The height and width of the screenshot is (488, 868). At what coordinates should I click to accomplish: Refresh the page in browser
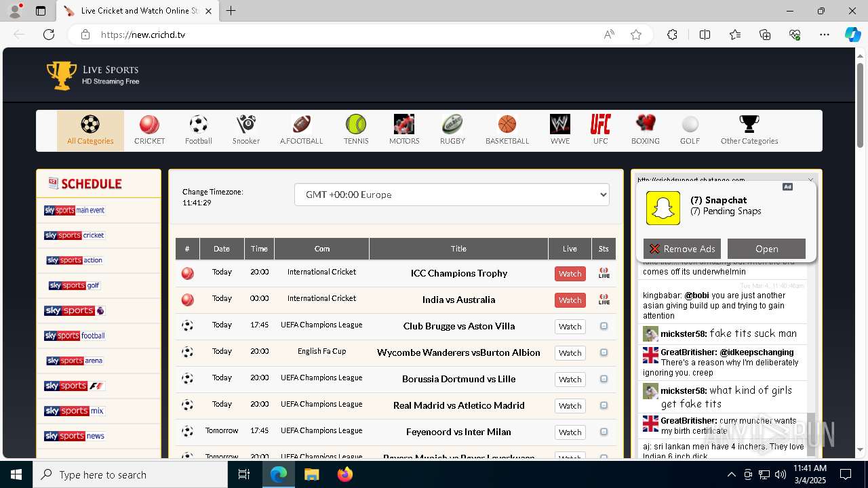[49, 35]
